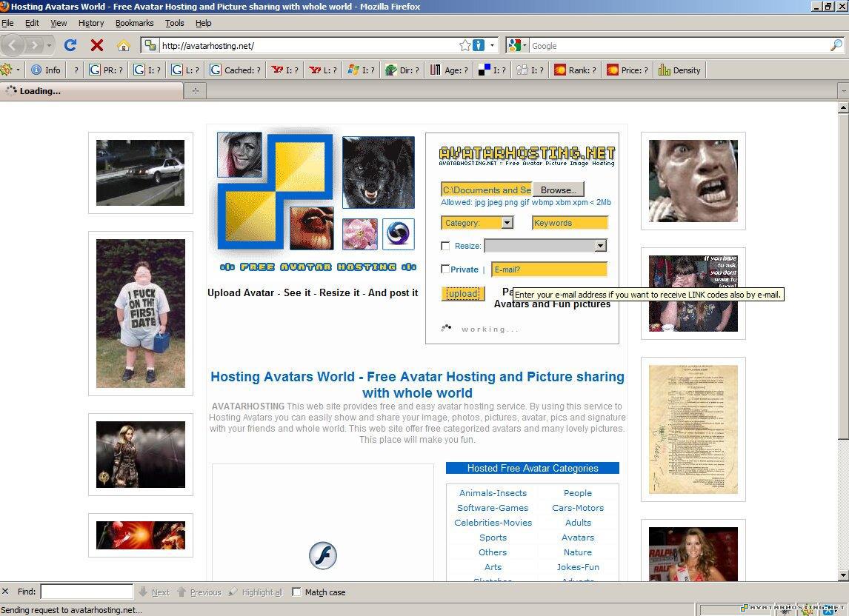Click the bookmark star in address bar

click(x=465, y=45)
